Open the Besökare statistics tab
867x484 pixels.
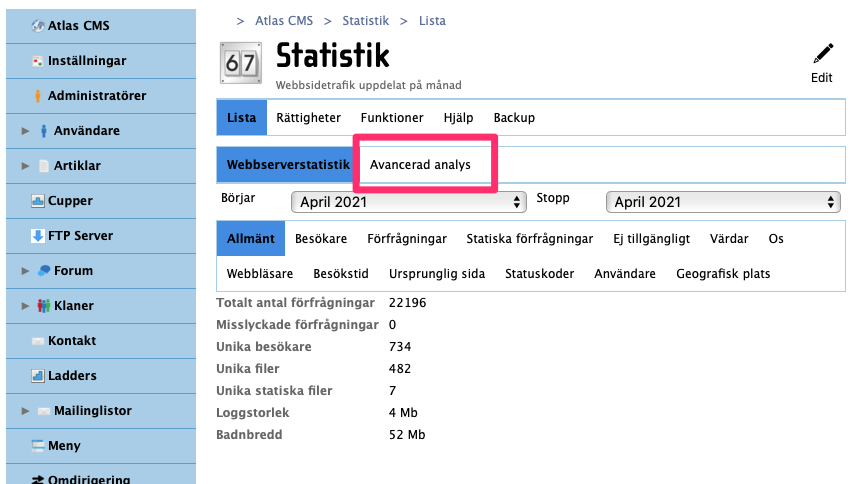pos(321,239)
